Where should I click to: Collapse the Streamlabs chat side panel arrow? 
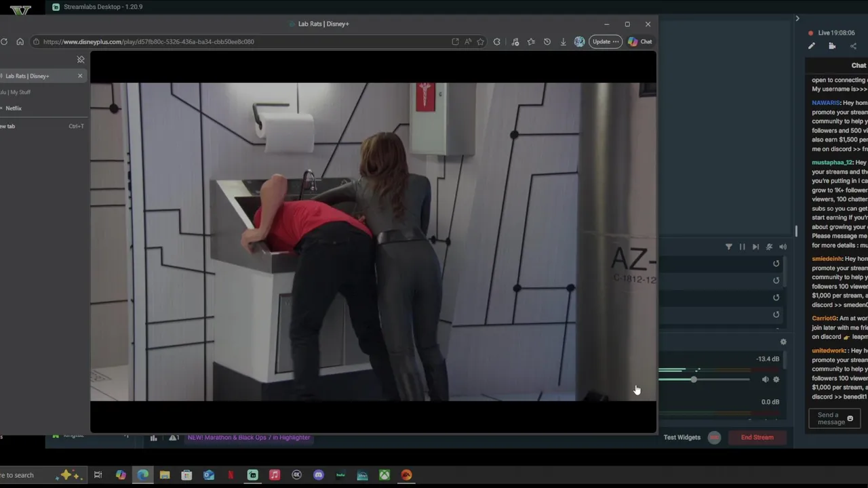[x=797, y=18]
